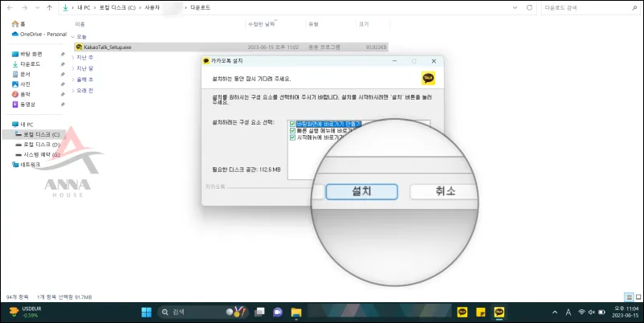Viewport: 644px width, 323px height.
Task: Open File Explorer from the taskbar
Action: coord(296,313)
